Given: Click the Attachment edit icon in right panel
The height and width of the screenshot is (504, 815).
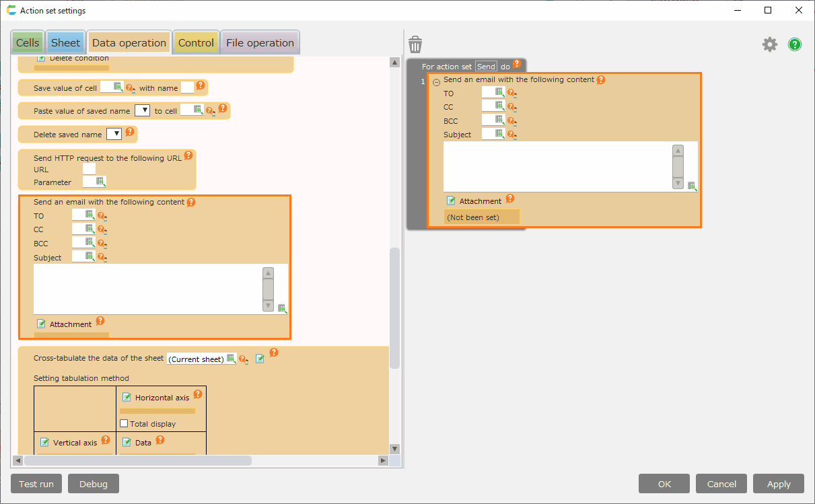Looking at the screenshot, I should pos(452,201).
